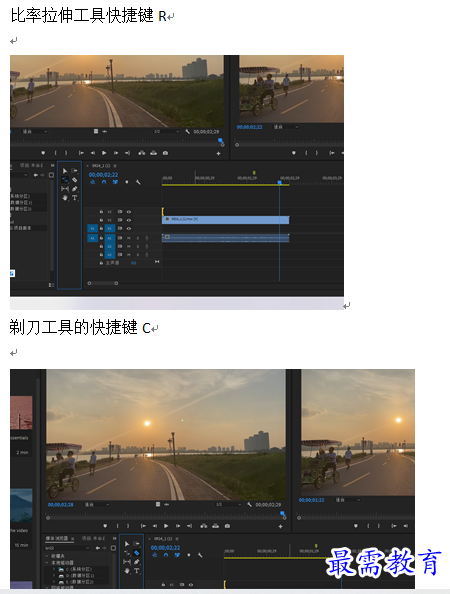Open 1/2 playback resolution dropdown, rate-stretch screenshot
Viewport: 450px width, 594px height.
[166, 131]
